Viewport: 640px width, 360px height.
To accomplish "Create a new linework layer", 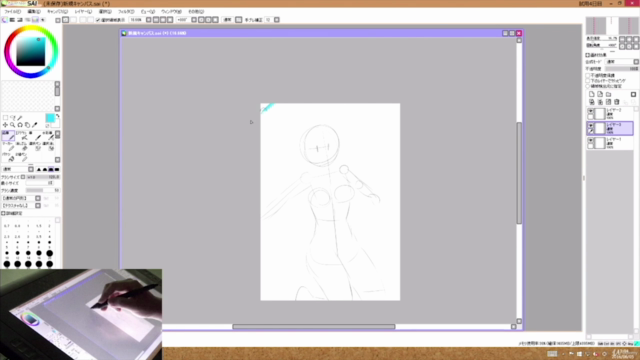I will tap(600, 94).
